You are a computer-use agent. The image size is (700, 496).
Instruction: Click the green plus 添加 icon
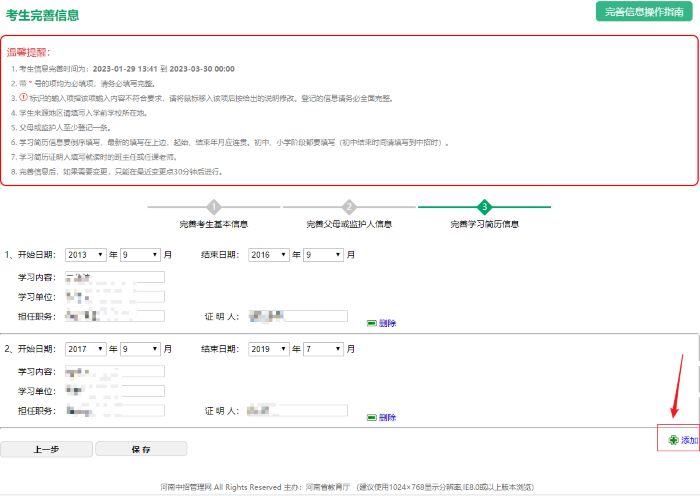(673, 440)
